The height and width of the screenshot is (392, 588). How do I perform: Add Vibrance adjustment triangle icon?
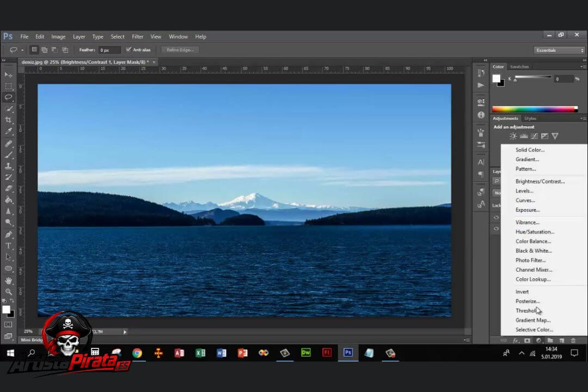click(x=555, y=136)
